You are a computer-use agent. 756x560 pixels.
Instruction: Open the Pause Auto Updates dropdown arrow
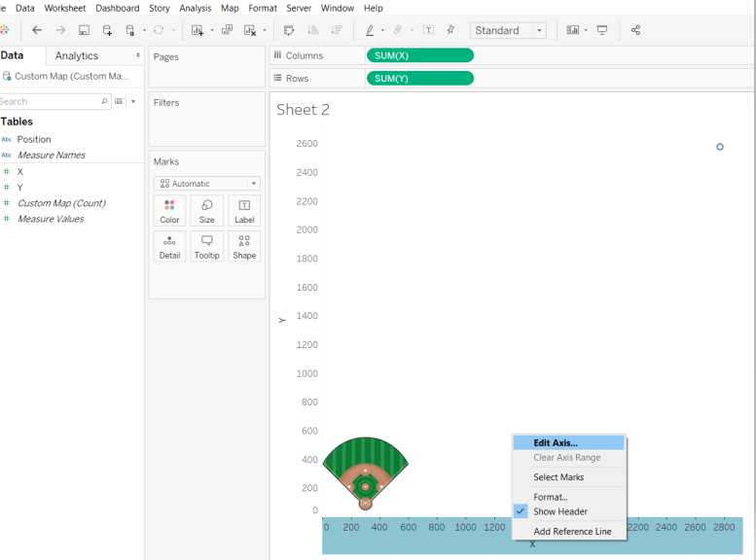coord(144,30)
